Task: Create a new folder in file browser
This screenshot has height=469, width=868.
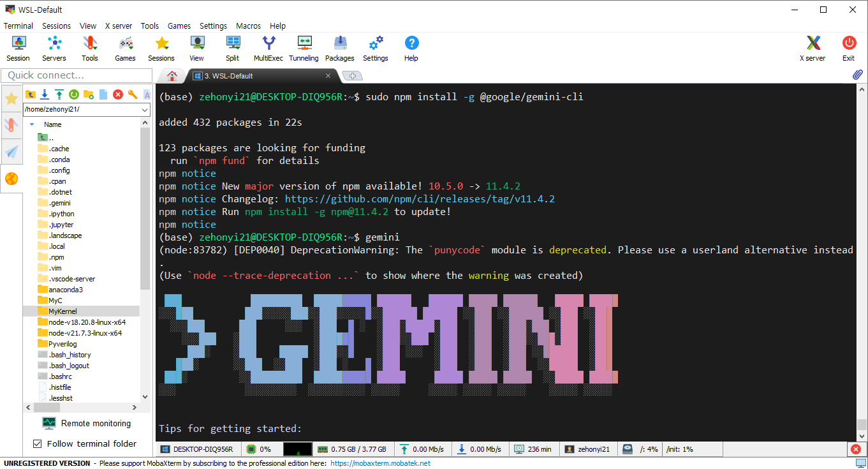Action: 89,94
